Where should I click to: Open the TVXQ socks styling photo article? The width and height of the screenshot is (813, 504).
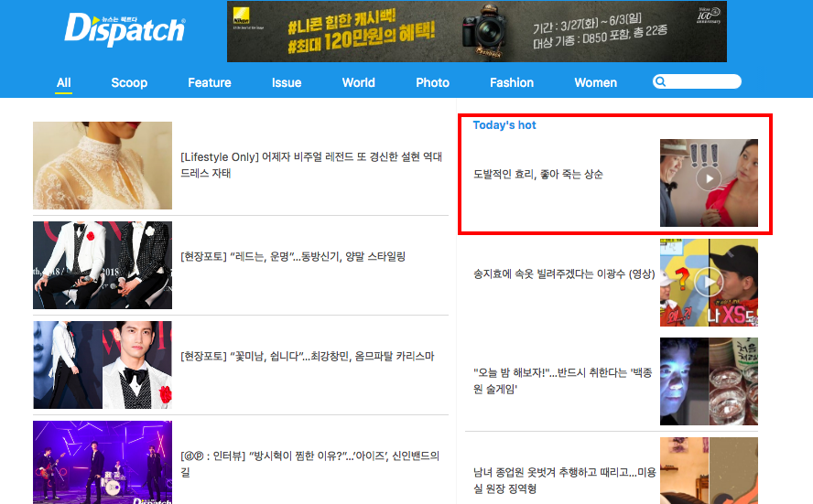[293, 256]
